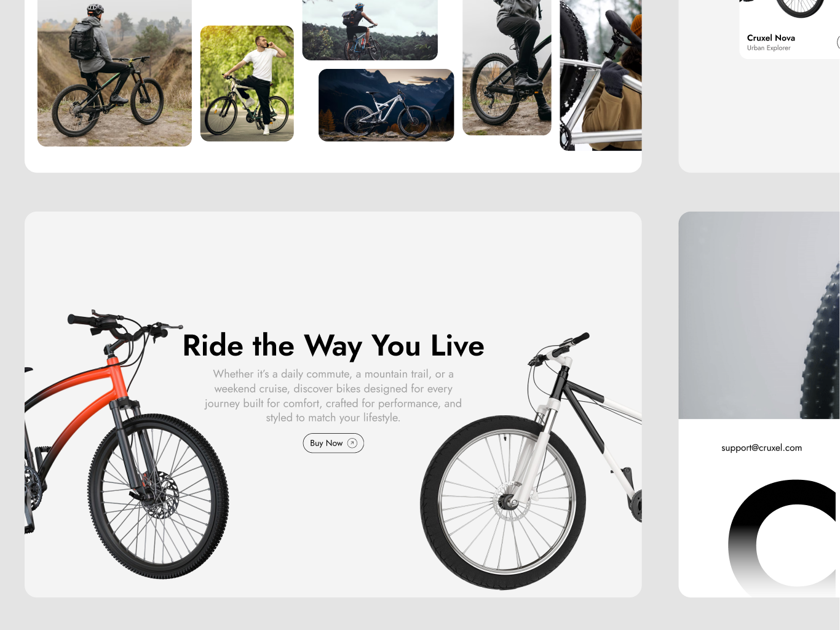Click the Buy Now button label

tap(326, 443)
